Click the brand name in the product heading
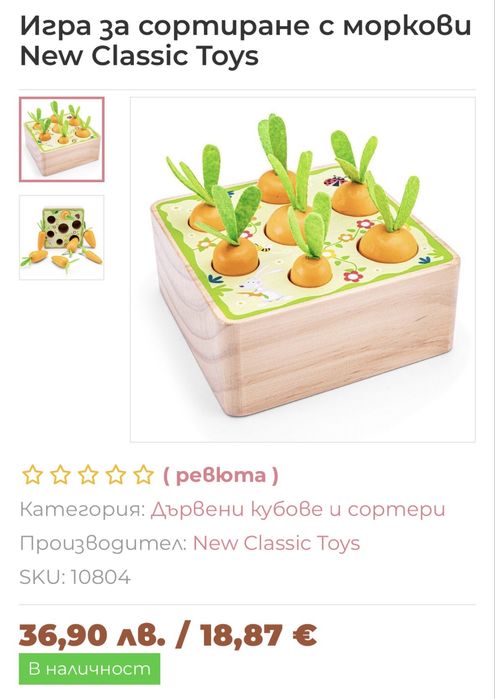This screenshot has height=699, width=495. coord(139,56)
